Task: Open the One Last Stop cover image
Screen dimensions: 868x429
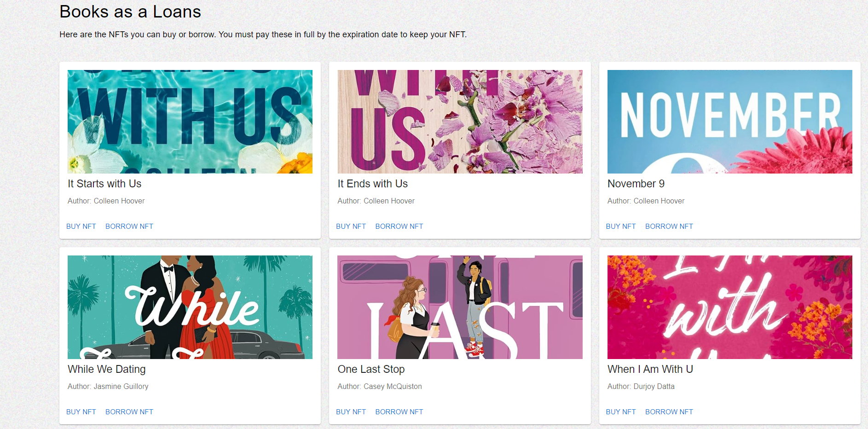Action: coord(460,307)
